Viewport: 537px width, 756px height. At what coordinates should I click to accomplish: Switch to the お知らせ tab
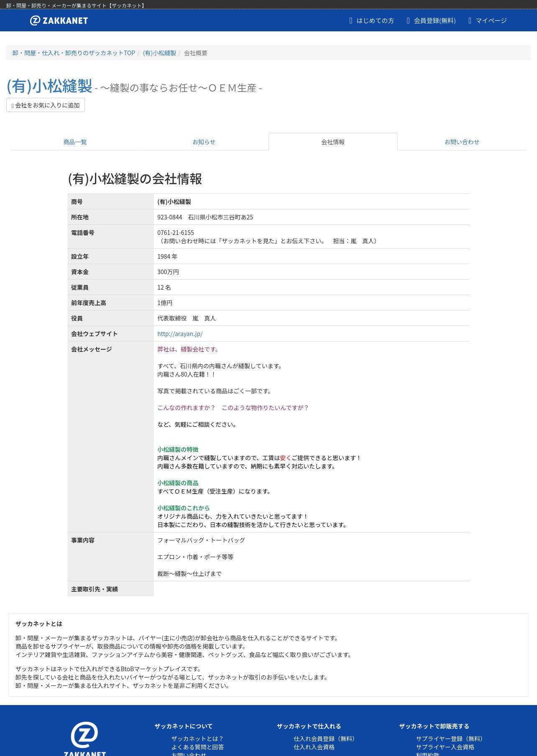204,142
